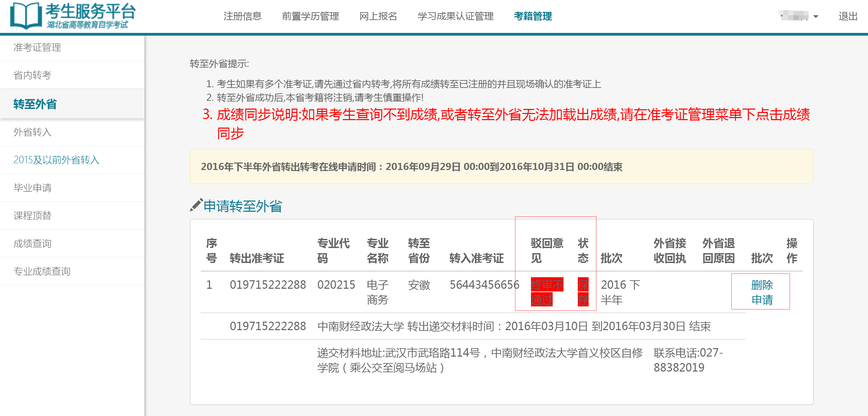Open 成绩查询 in the sidebar
This screenshot has width=868, height=416.
(x=32, y=243)
